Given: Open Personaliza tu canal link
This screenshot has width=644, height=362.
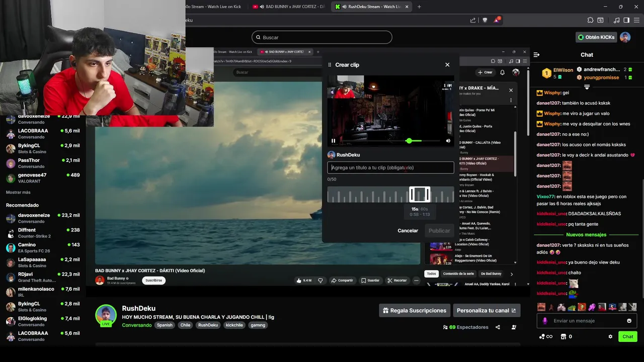Looking at the screenshot, I should pos(487,311).
